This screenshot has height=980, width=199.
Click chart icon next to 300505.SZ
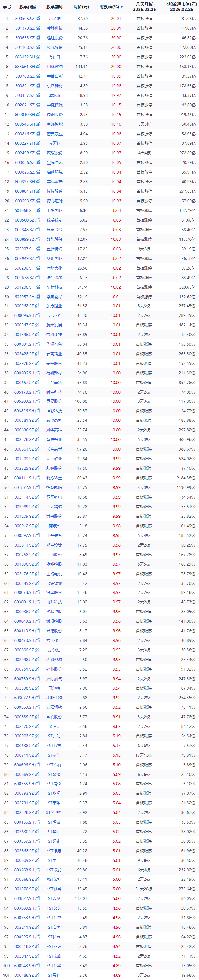pos(38,19)
